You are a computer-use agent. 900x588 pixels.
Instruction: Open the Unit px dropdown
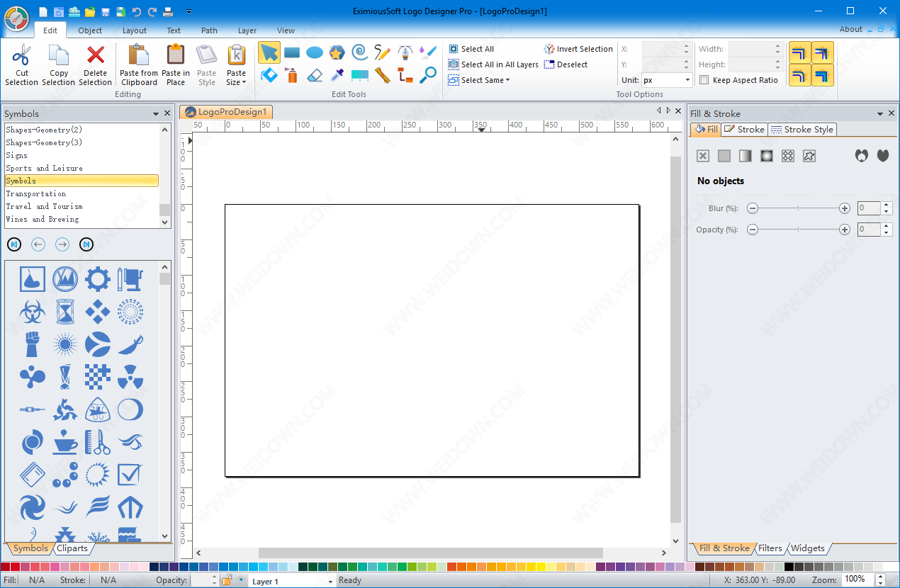coord(687,80)
